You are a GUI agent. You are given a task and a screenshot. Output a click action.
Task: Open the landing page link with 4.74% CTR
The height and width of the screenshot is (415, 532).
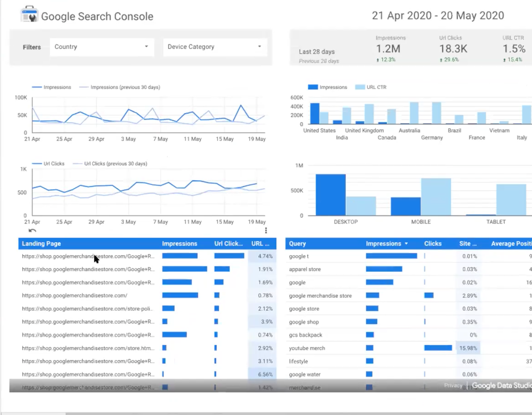[x=88, y=256]
